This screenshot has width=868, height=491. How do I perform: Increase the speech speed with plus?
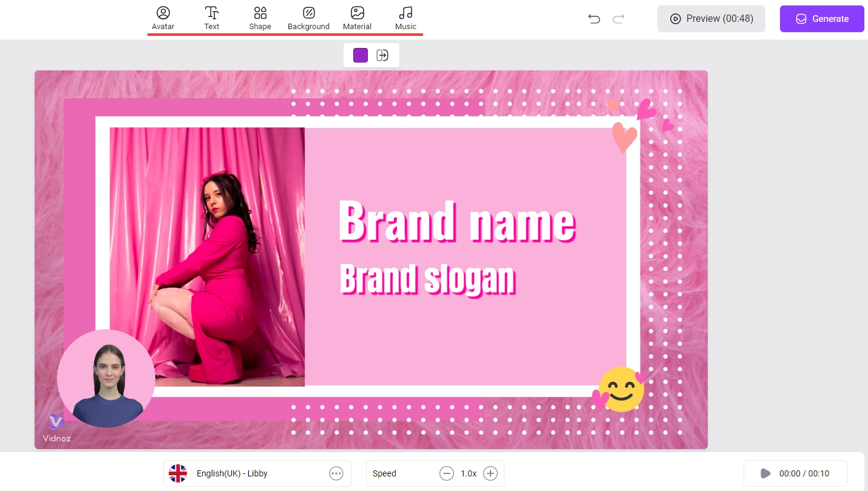coord(490,473)
